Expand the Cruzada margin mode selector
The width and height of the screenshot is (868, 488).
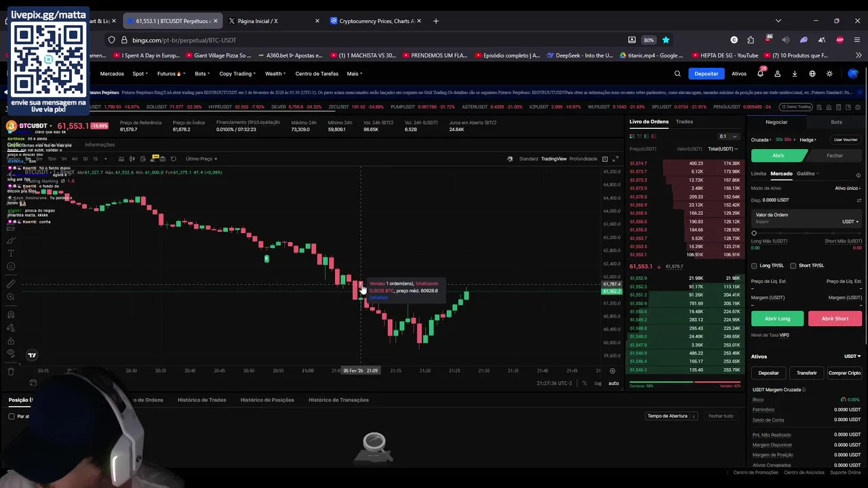762,140
